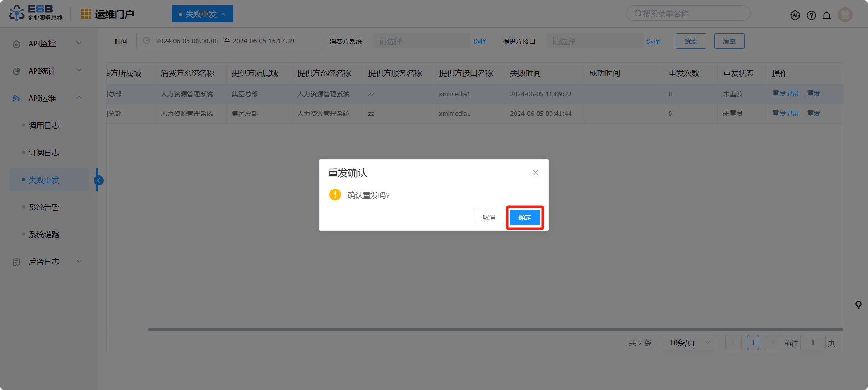Click 选择 link beside 提供方接口
The height and width of the screenshot is (390, 868).
pyautogui.click(x=653, y=41)
